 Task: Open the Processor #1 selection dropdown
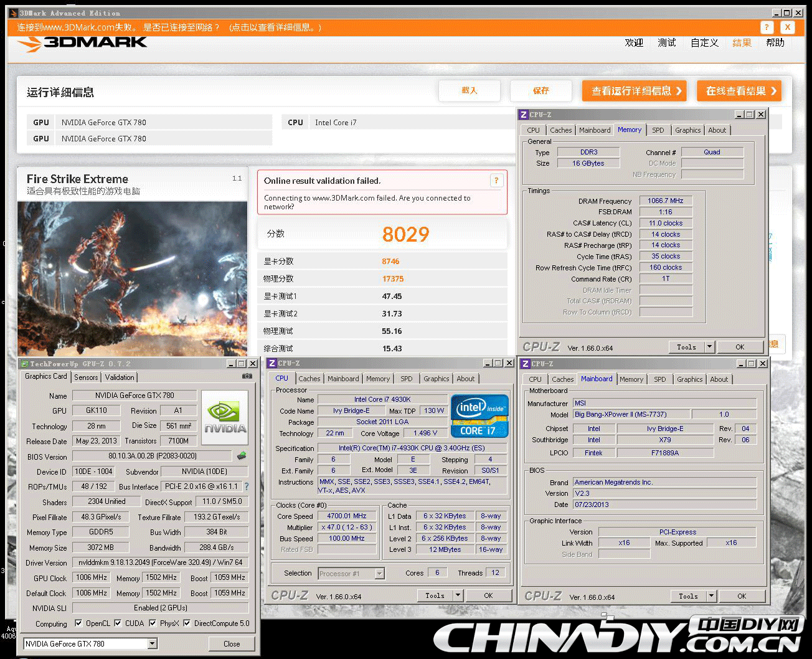coord(380,574)
